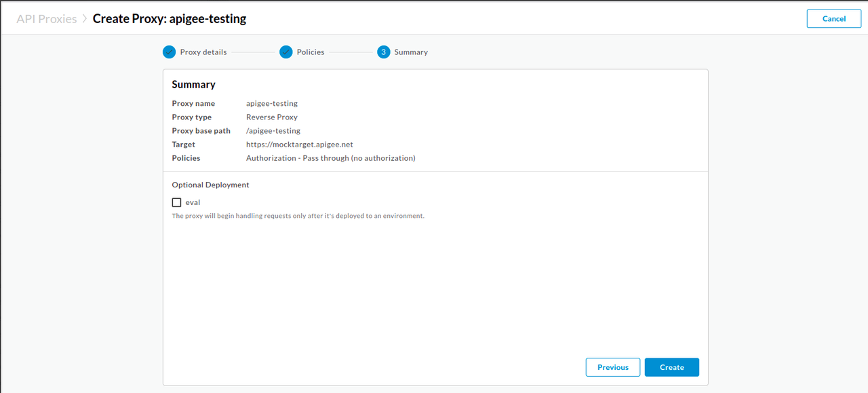
Task: Click the target URL https://mocktarget.apigee.net
Action: pos(300,145)
